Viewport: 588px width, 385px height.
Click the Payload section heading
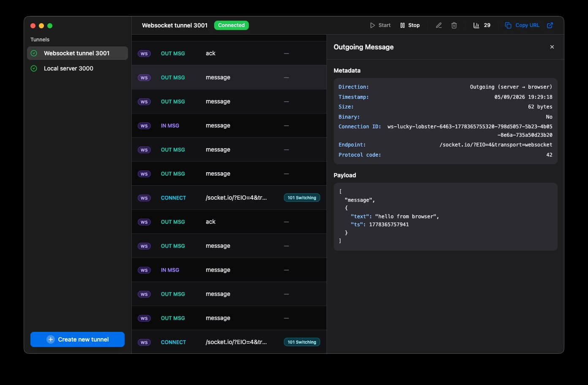pyautogui.click(x=345, y=175)
